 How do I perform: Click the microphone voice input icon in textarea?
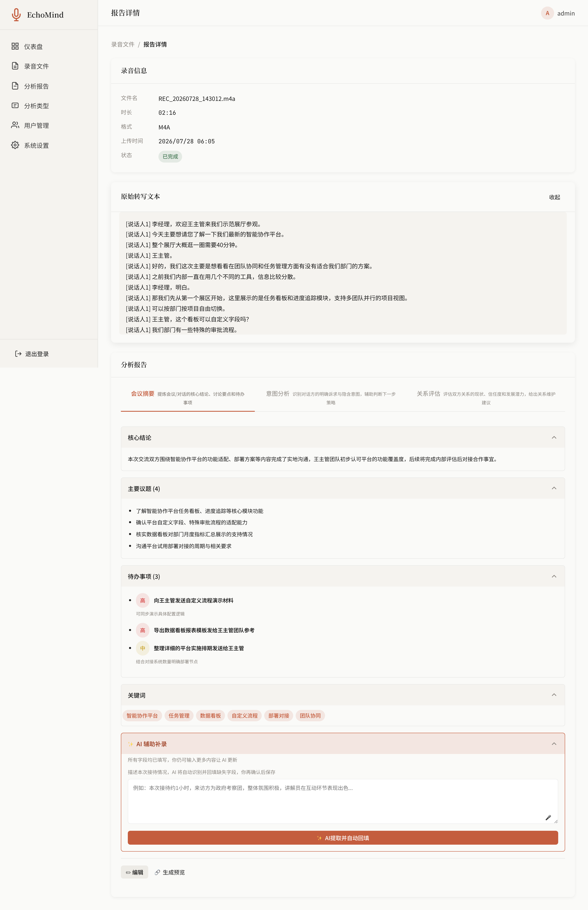pos(548,817)
